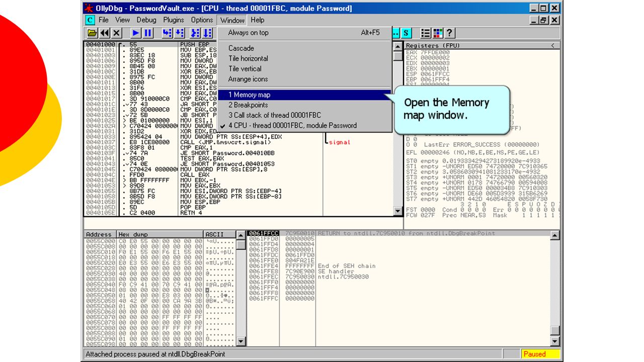Screen dimensions: 644x362
Task: Choose Always on top menu entry
Action: (304, 33)
